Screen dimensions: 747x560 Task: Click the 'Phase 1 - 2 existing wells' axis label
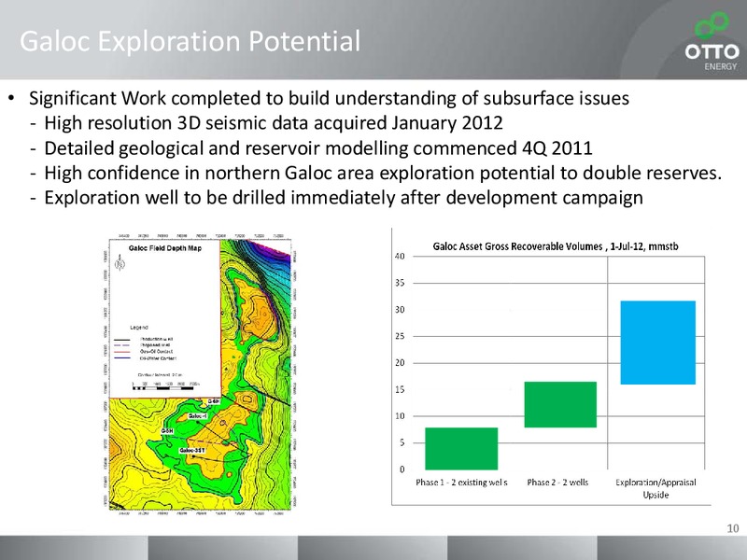(461, 483)
